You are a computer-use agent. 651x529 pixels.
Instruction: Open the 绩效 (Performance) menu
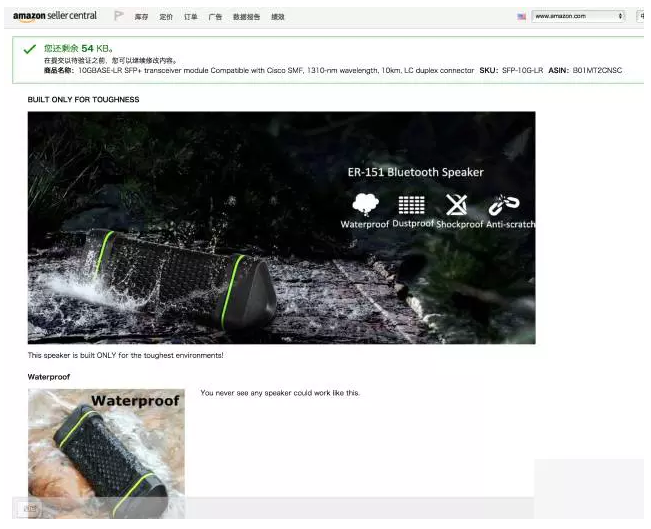(278, 17)
